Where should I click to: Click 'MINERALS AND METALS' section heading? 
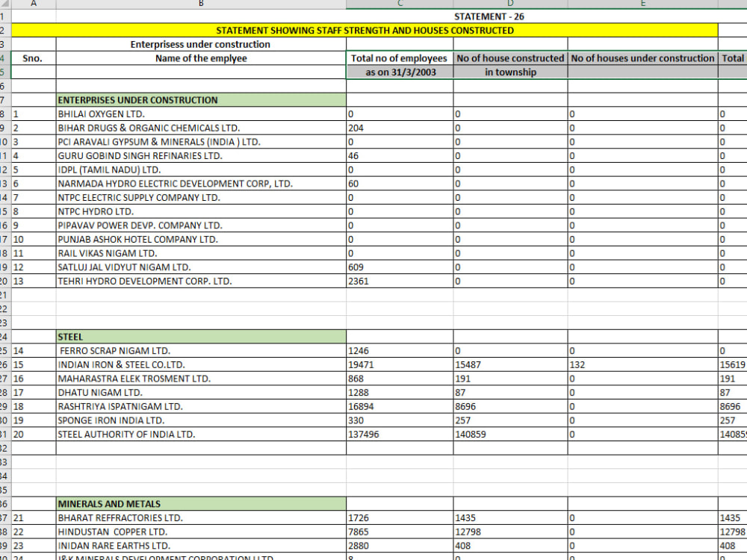click(201, 504)
